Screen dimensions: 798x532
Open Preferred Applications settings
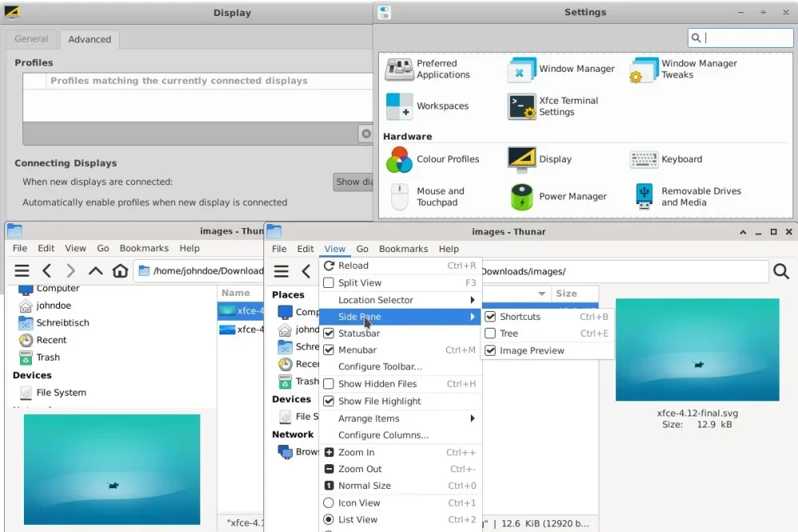428,69
